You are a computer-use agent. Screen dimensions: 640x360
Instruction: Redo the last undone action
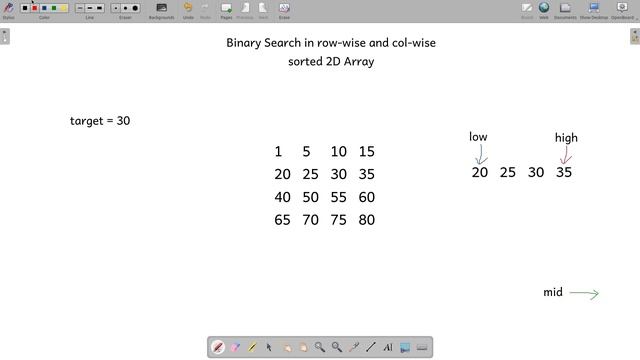pos(205,10)
